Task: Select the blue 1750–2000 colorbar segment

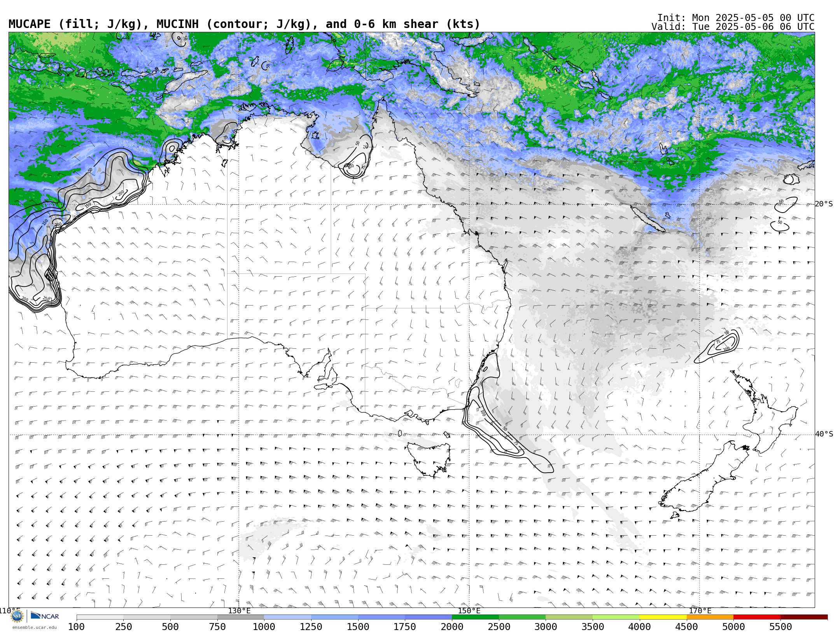Action: coord(428,617)
